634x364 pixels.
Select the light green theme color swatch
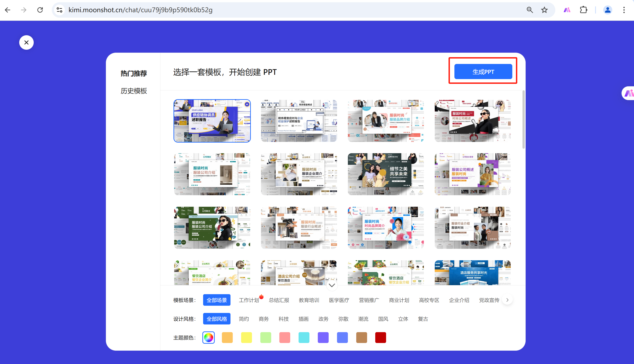[266, 338]
